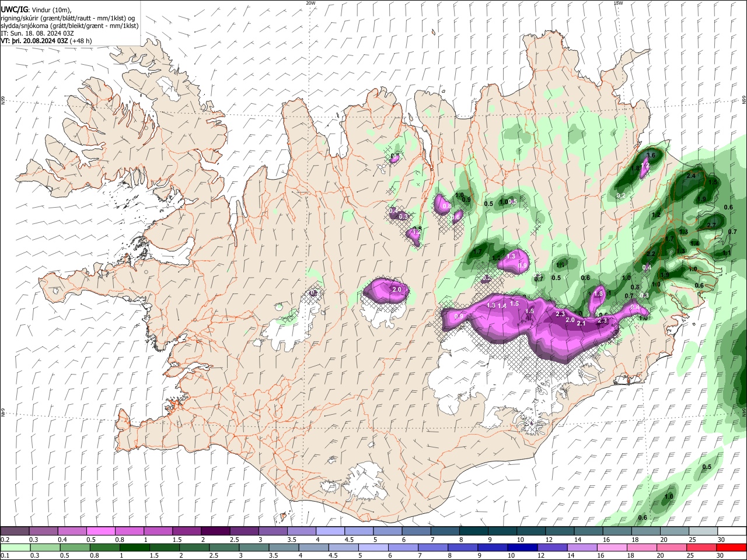This screenshot has width=747, height=560.
Task: Click the palest green swatch labeled 0.1, lower legend
Action: click(15, 547)
